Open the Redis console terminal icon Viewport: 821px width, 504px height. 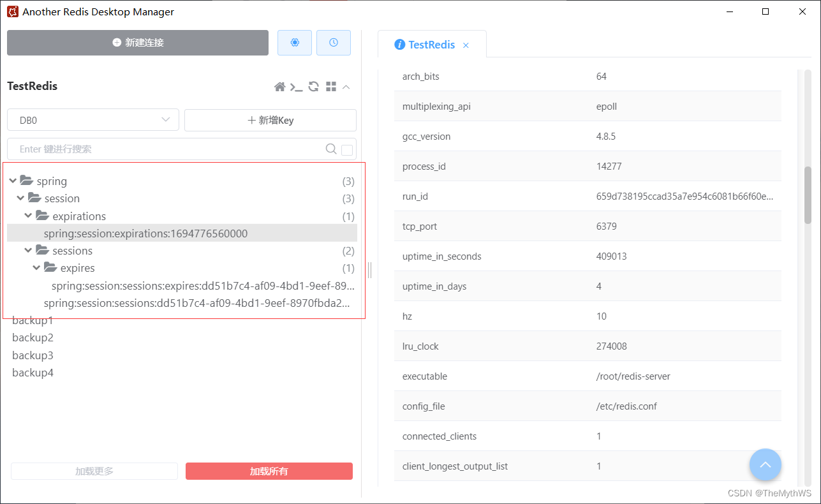coord(296,87)
